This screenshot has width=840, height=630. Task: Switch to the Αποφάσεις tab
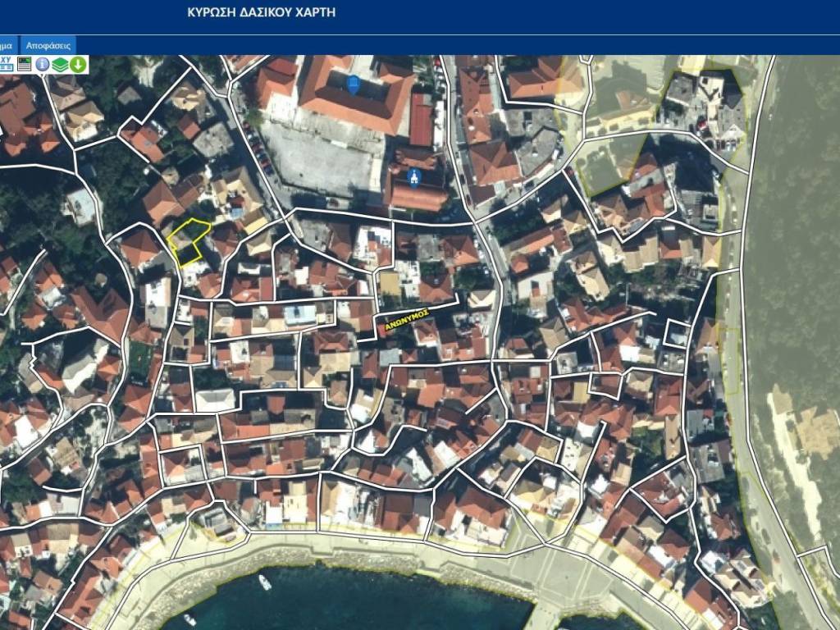48,45
